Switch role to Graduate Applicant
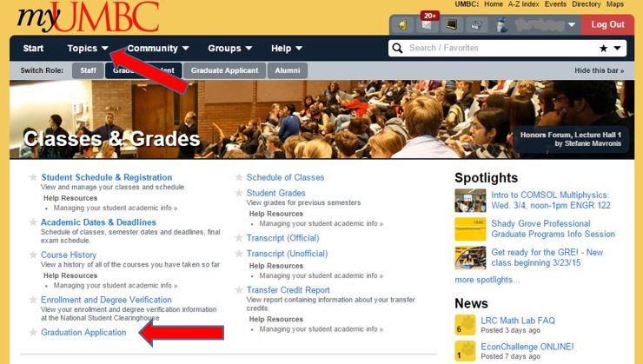The image size is (643, 364). (225, 70)
